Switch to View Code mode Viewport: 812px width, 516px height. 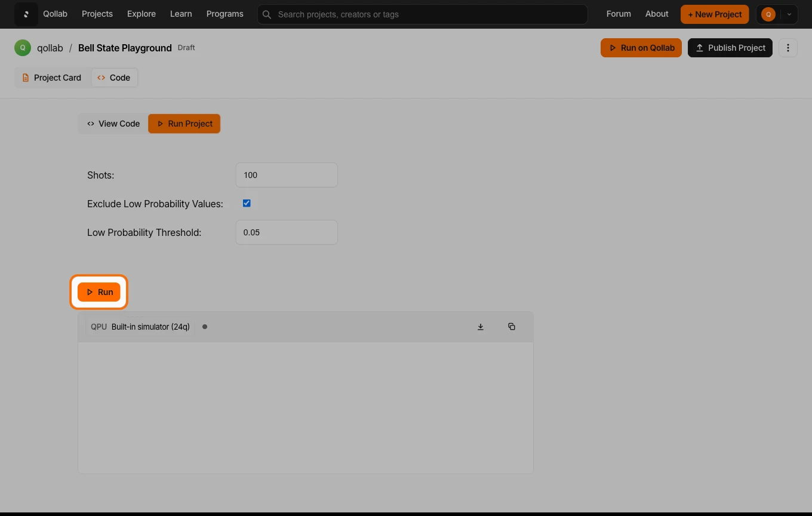click(113, 124)
